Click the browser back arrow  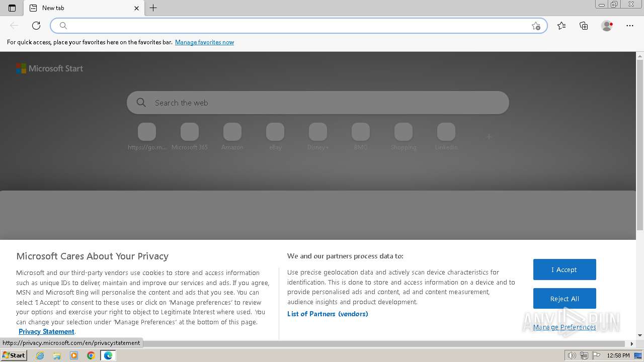tap(14, 26)
